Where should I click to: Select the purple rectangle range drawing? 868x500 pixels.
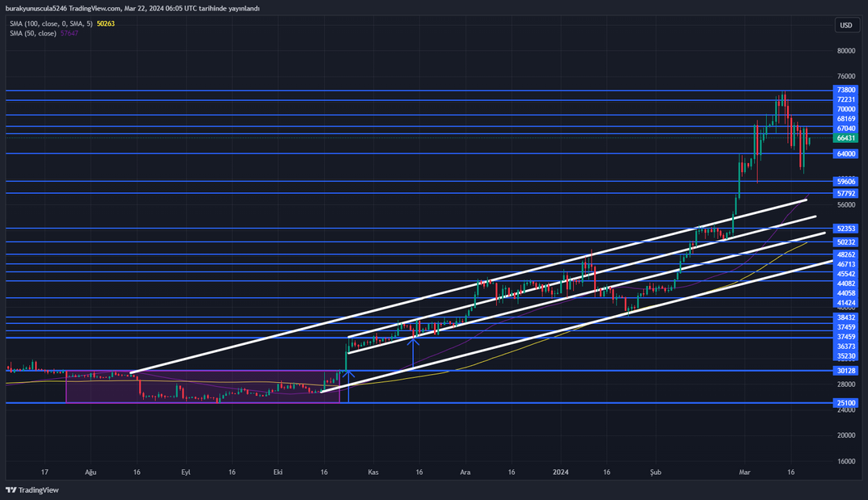tap(203, 387)
